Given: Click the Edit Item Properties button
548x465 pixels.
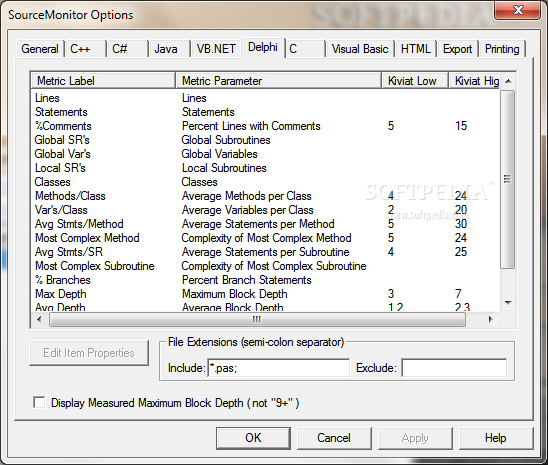Looking at the screenshot, I should tap(89, 353).
